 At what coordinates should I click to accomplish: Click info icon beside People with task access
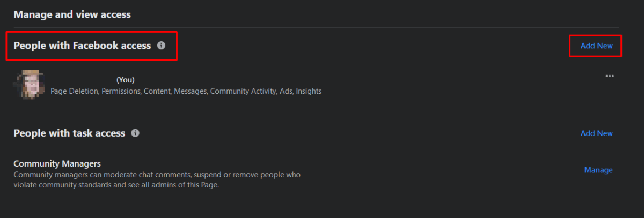click(135, 133)
